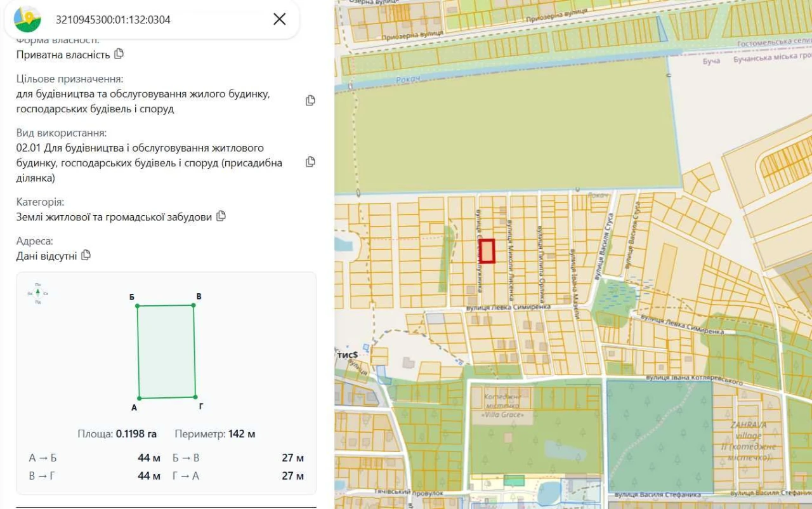Copy the 'Землі житлової та громадської забудови' category

[221, 216]
